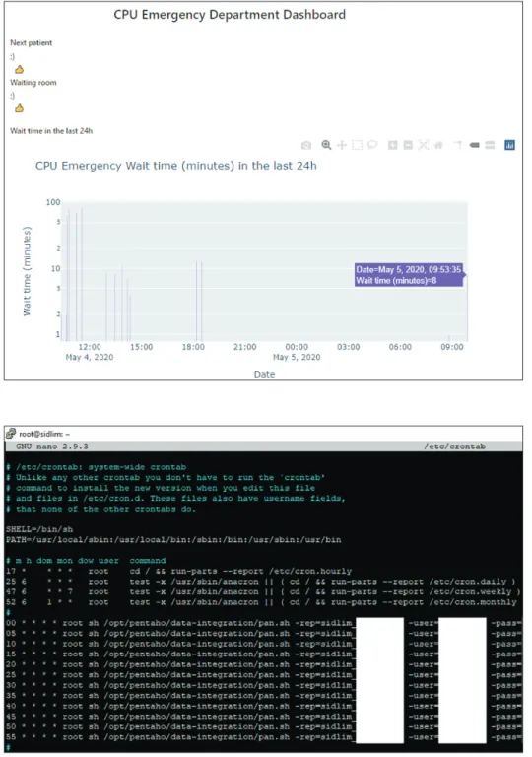The height and width of the screenshot is (757, 532).
Task: Click the pan.sh crontab row for minute 40
Action: 264,706
